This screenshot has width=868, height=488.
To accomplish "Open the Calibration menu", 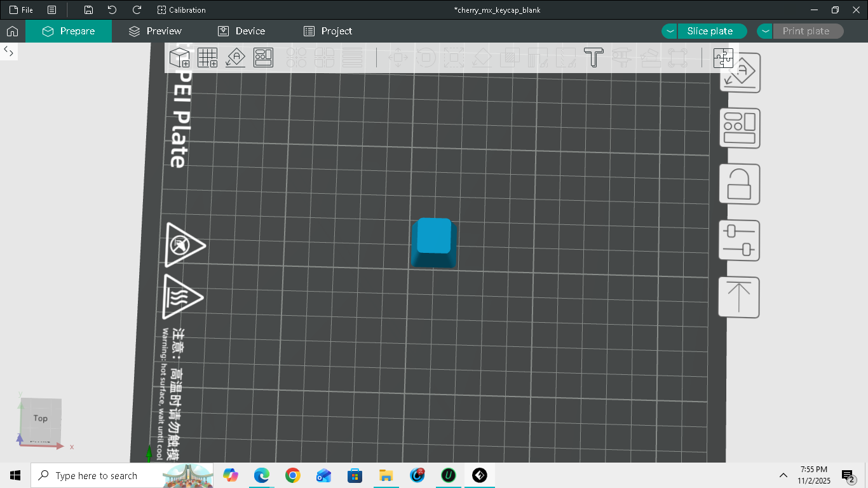I will tap(182, 10).
